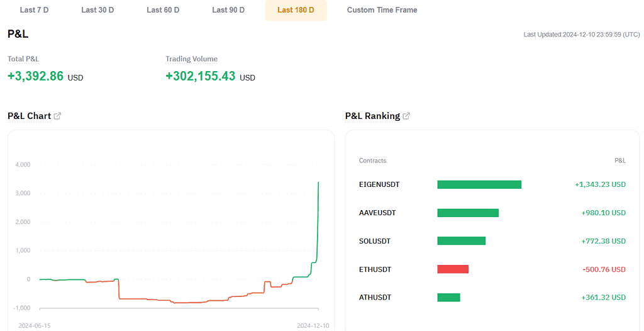
Task: Click the P&L Chart heading
Action: tap(29, 116)
